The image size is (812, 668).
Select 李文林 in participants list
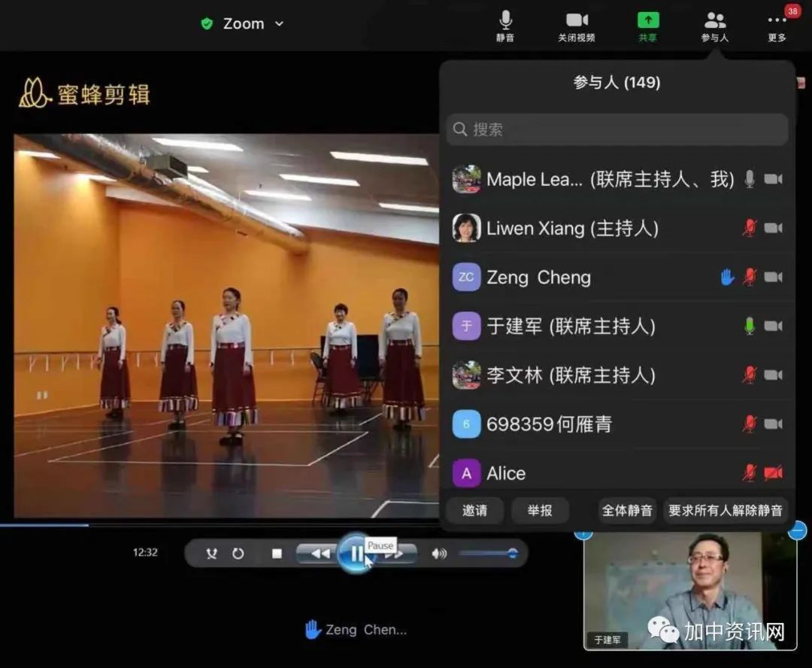click(570, 375)
